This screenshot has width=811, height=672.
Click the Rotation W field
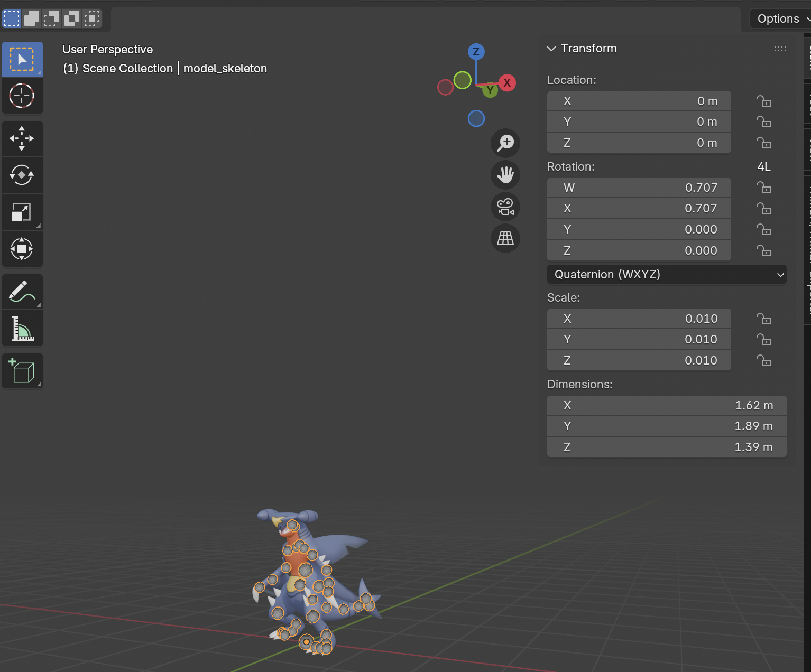[639, 188]
